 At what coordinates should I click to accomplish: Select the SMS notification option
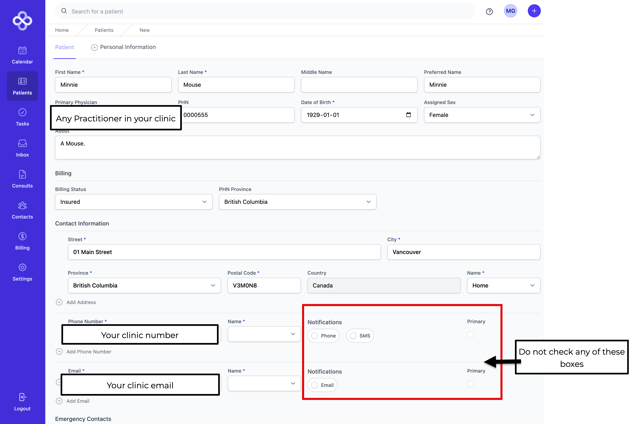tap(353, 336)
